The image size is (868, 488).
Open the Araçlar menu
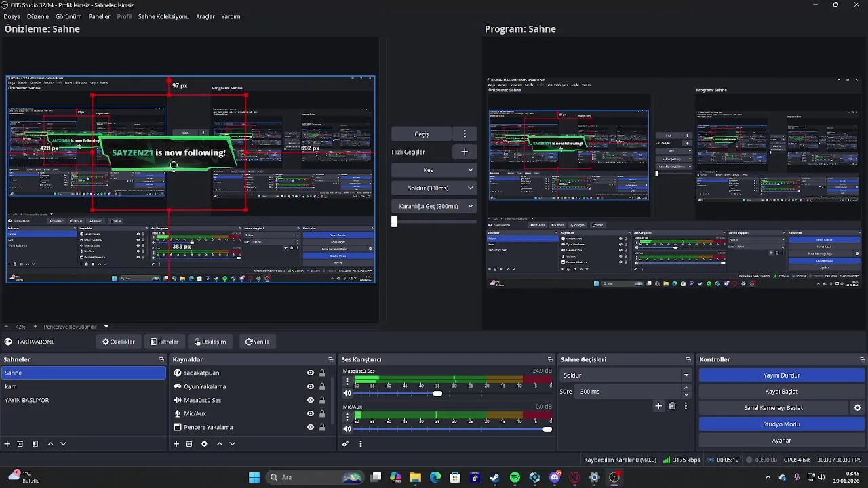point(205,16)
